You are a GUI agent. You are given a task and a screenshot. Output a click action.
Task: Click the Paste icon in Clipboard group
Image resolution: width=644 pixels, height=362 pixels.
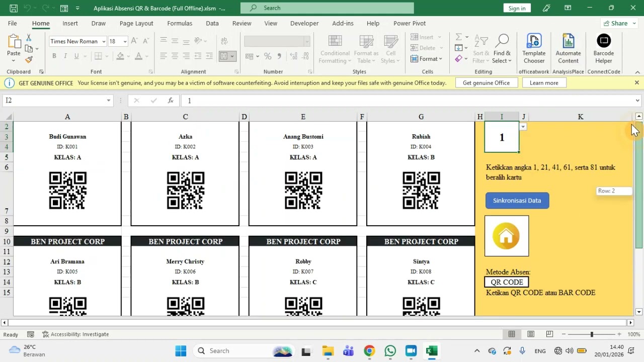pos(14,42)
